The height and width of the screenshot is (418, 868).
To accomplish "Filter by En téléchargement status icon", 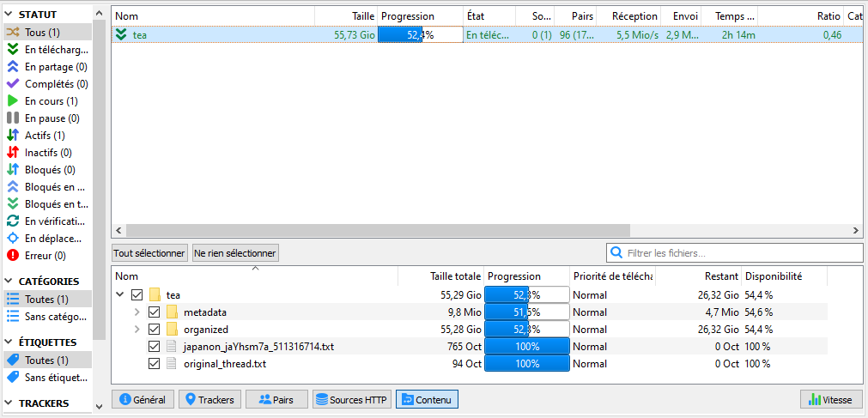I will pyautogui.click(x=13, y=50).
